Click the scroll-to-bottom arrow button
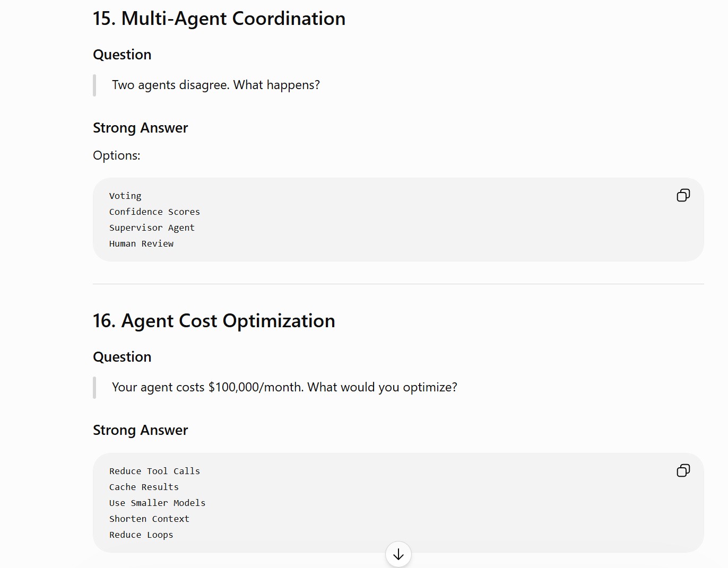The height and width of the screenshot is (568, 728). pyautogui.click(x=398, y=554)
